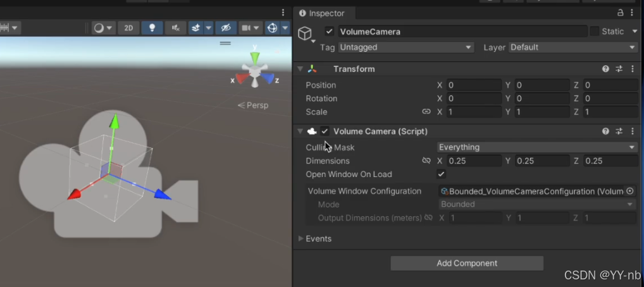Image resolution: width=644 pixels, height=287 pixels.
Task: Open the Layer dropdown showing Default
Action: pyautogui.click(x=573, y=47)
